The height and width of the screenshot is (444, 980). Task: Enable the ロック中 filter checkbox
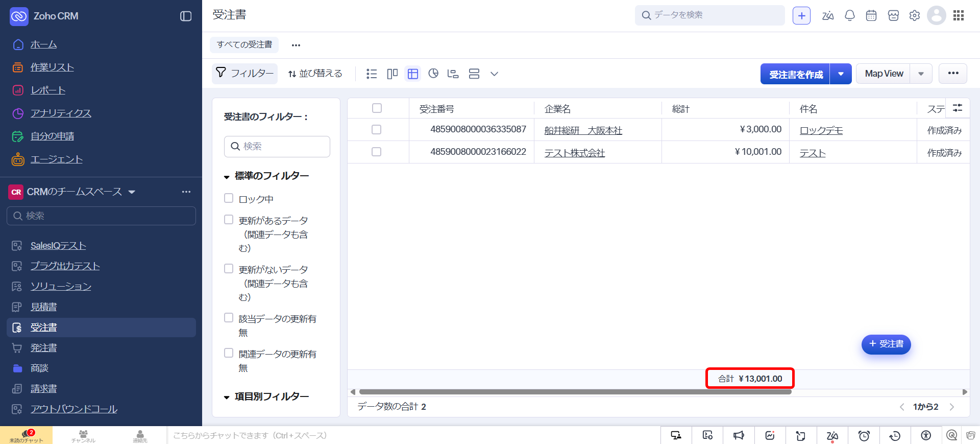(x=229, y=198)
